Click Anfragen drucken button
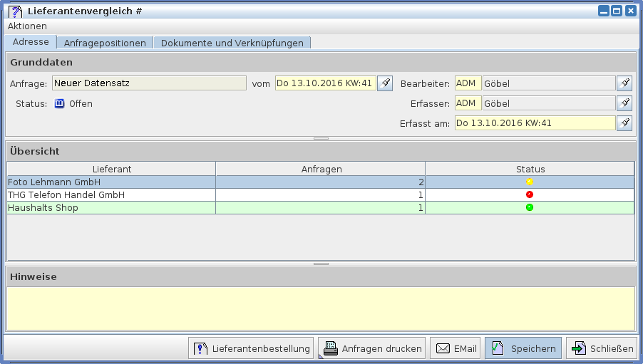 (x=371, y=348)
